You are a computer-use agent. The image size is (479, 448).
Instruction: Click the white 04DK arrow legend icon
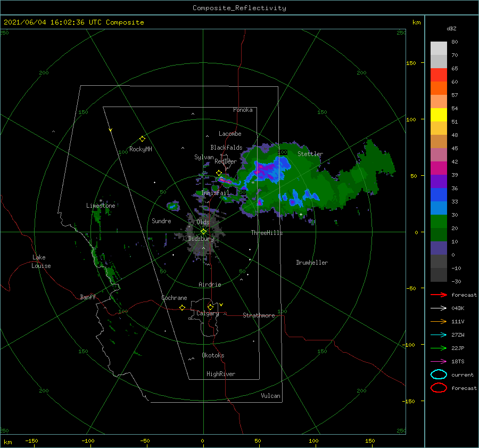439,308
